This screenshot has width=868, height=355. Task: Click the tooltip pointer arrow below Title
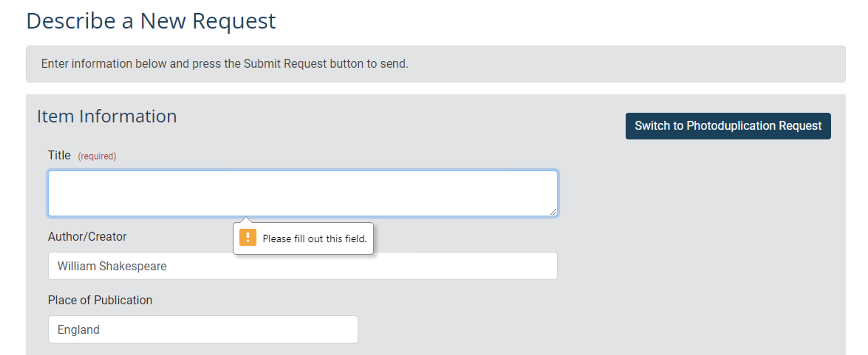click(247, 221)
